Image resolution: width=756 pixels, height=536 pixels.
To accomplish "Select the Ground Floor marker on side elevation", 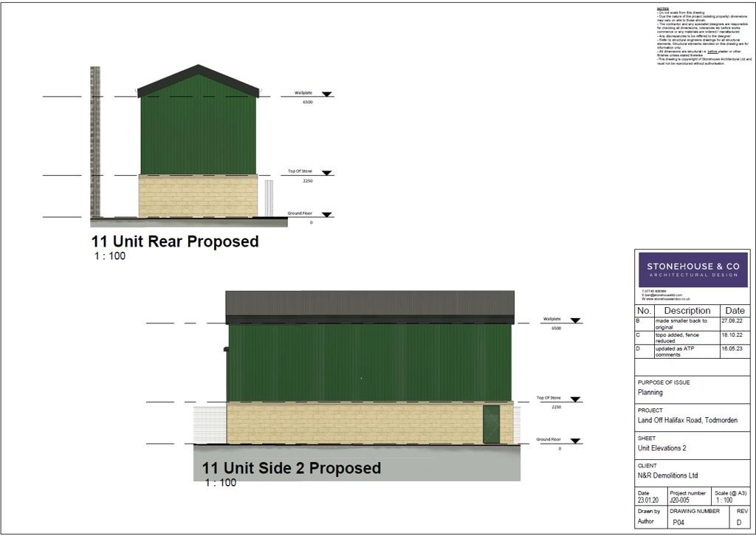I will pyautogui.click(x=575, y=441).
